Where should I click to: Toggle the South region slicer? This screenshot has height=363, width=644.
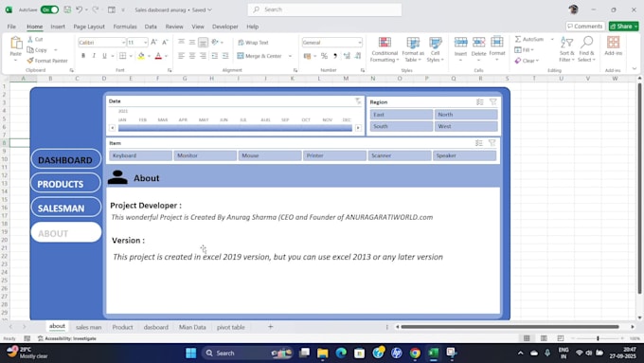(x=402, y=126)
